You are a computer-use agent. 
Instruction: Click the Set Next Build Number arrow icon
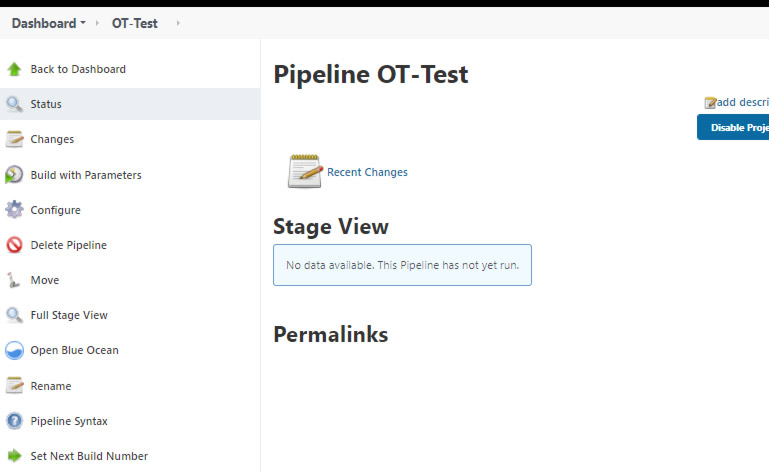click(14, 456)
